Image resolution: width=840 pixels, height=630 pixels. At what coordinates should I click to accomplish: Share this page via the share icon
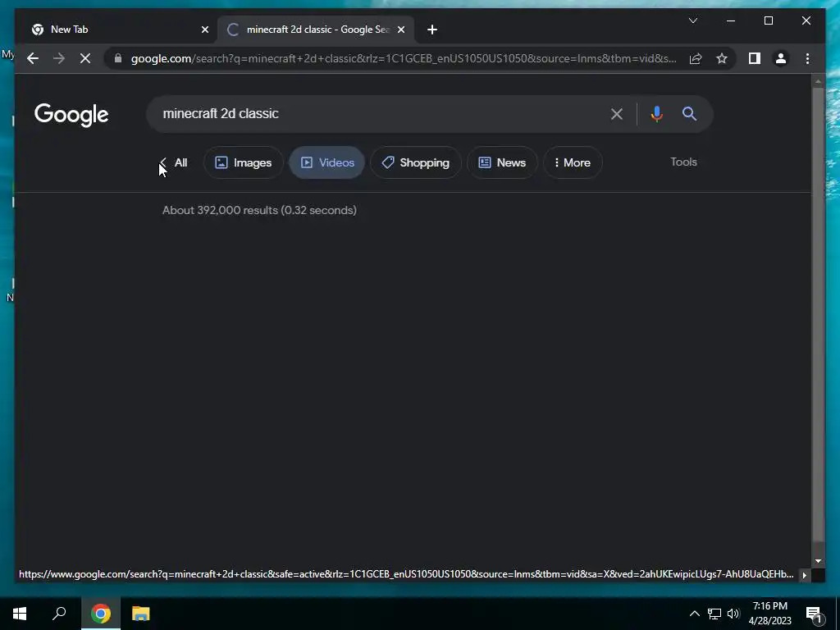[x=696, y=58]
